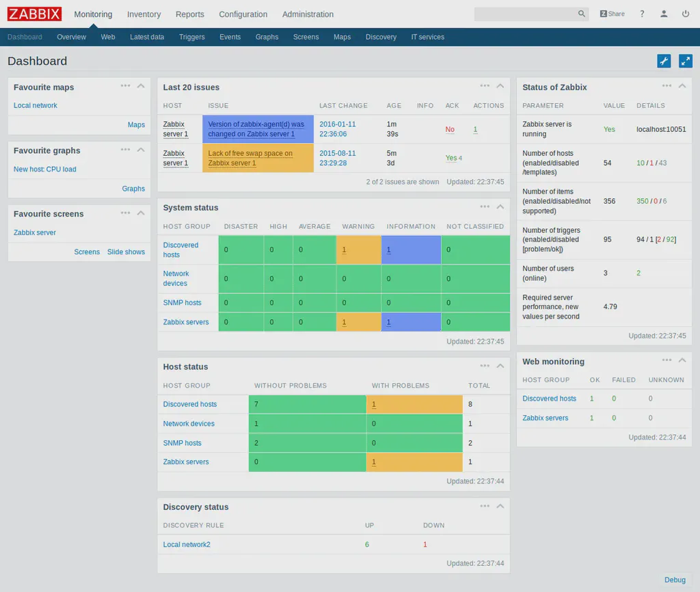Click the search magnifier icon

tap(580, 14)
